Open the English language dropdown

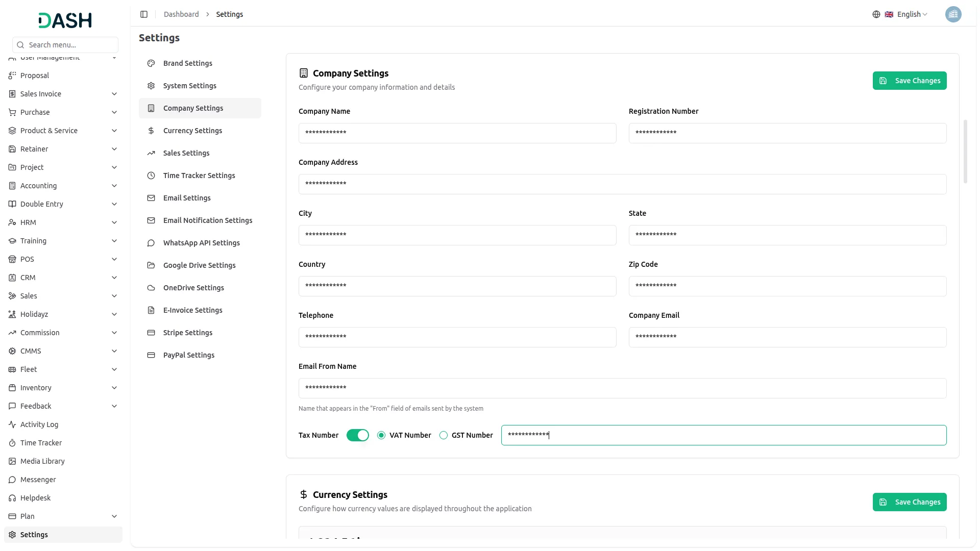(x=912, y=14)
